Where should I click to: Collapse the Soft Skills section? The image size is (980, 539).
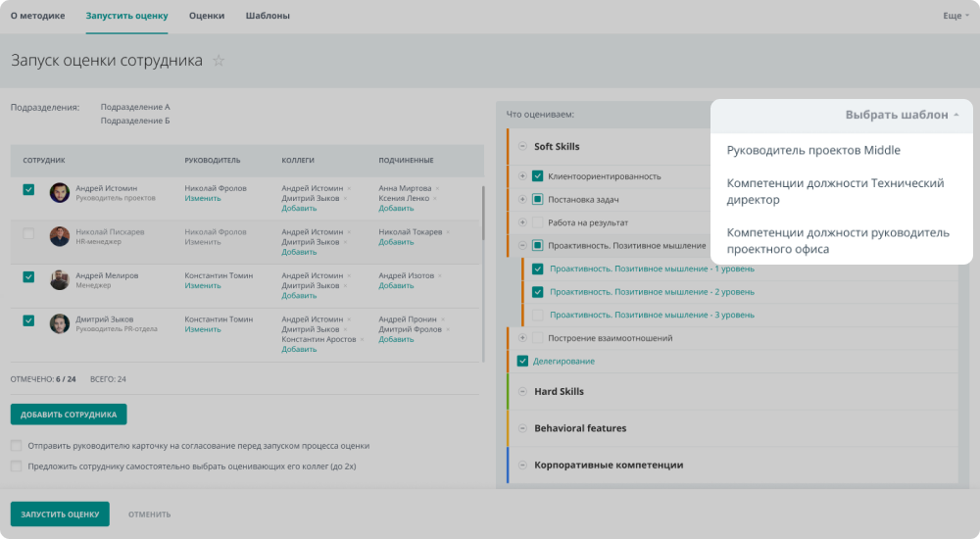pos(522,147)
